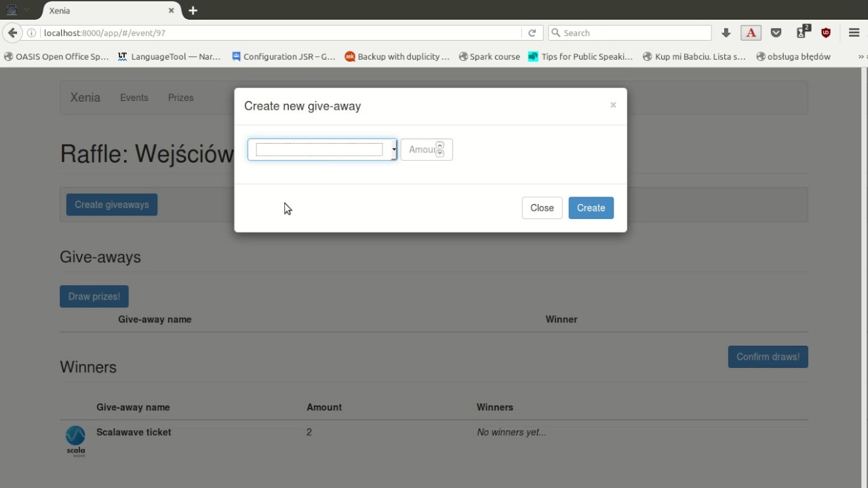Click the browser back arrow button
The width and height of the screenshot is (868, 488).
tap(12, 33)
